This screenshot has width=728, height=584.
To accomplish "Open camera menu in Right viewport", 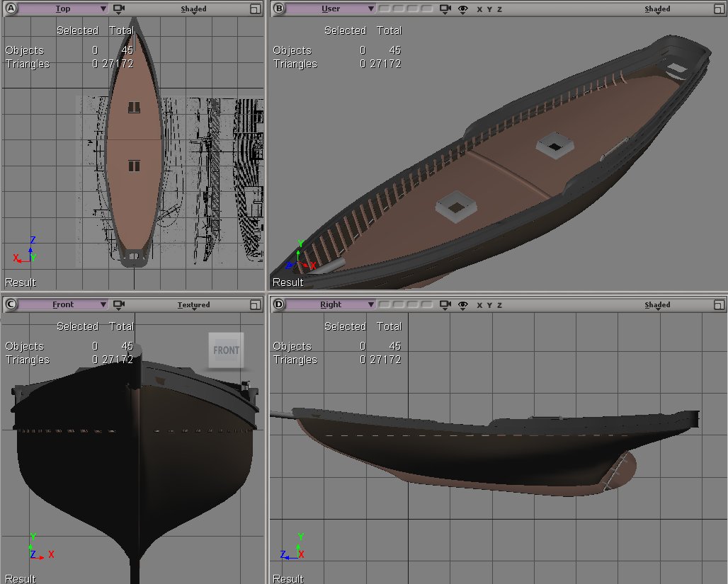I will pyautogui.click(x=445, y=305).
